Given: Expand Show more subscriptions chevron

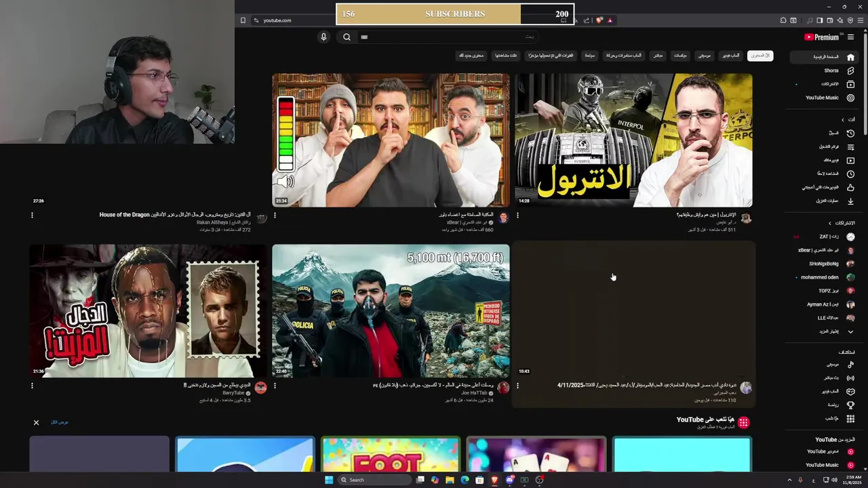Looking at the screenshot, I should point(850,331).
